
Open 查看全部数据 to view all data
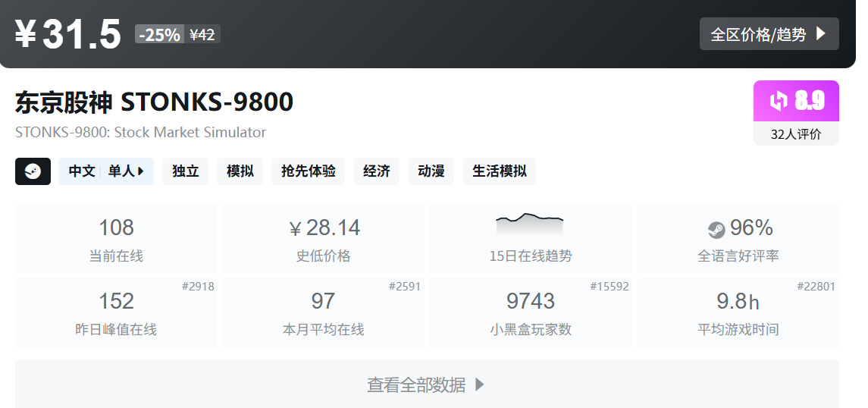point(427,384)
